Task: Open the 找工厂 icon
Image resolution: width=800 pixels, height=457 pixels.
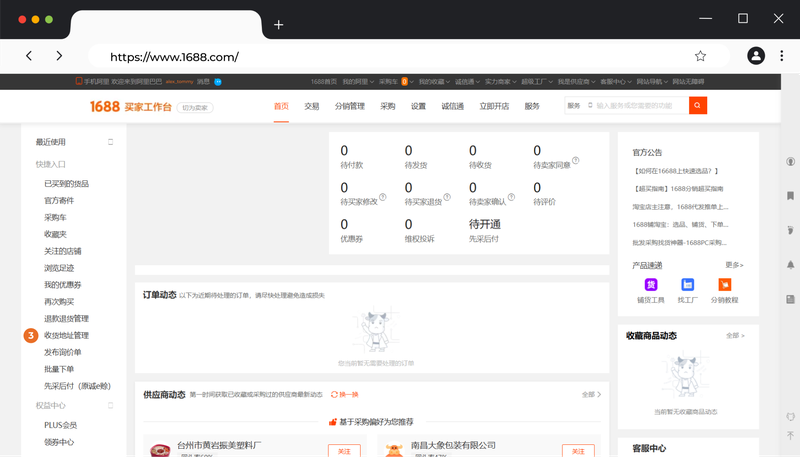Action: (x=687, y=285)
